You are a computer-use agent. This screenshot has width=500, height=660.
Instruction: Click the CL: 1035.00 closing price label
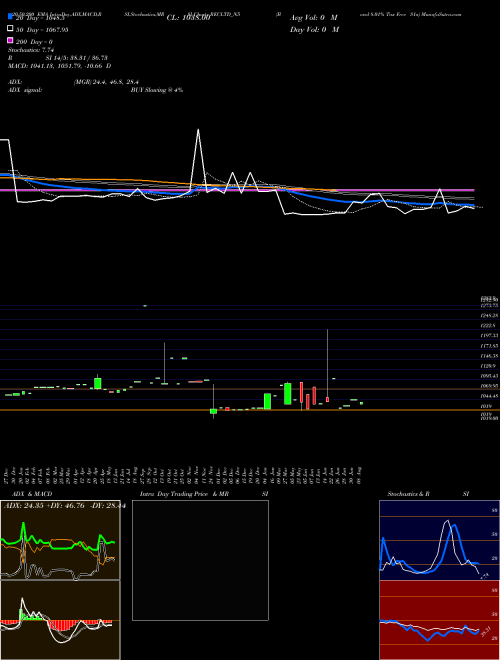(x=188, y=18)
